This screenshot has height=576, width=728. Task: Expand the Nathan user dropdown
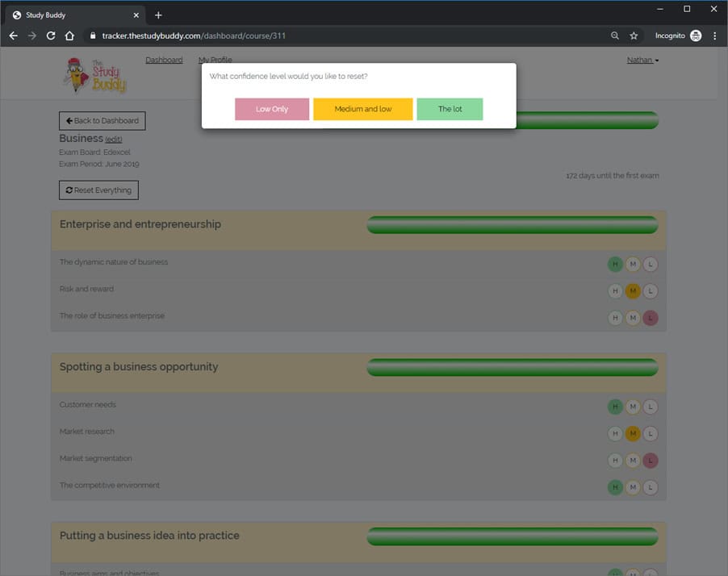coord(642,61)
